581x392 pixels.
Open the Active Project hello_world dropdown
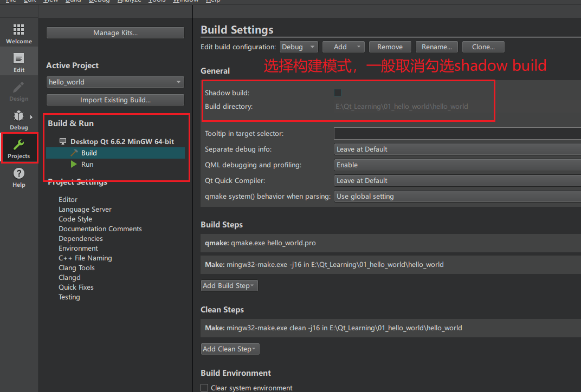point(115,82)
